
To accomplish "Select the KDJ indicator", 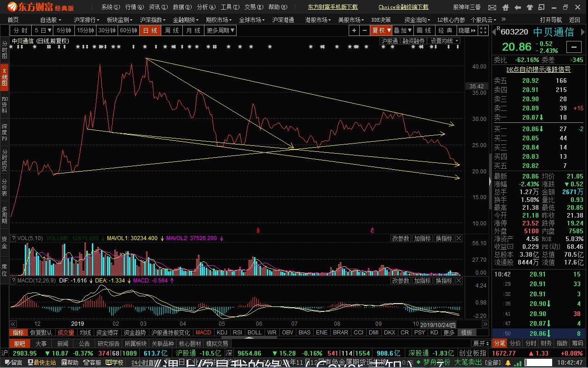I will point(222,333).
